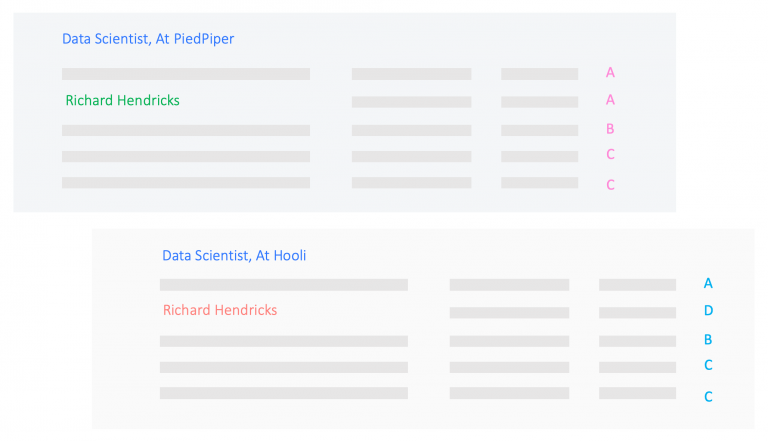Click the pink B grade in PiedPiper panel
Screen dimensions: 768x441
click(610, 128)
